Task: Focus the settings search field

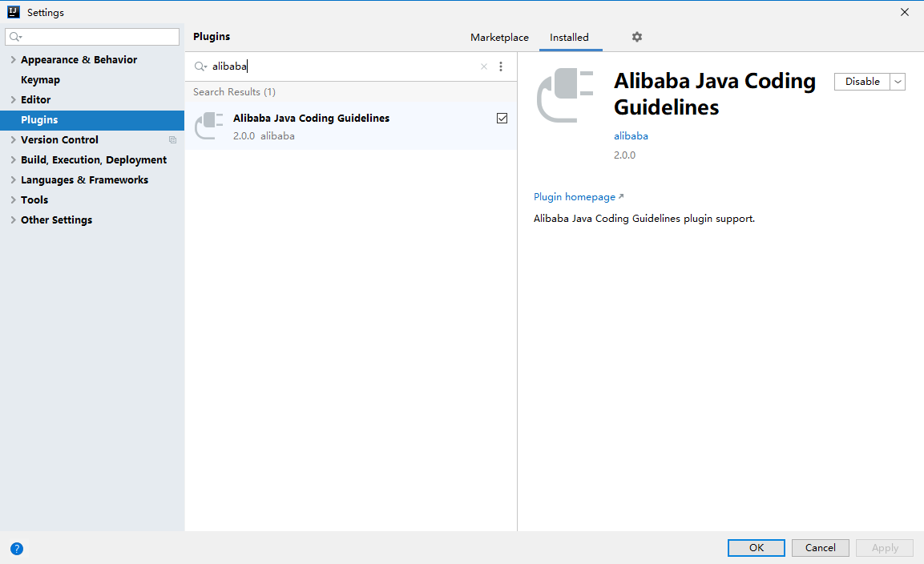Action: click(x=92, y=37)
